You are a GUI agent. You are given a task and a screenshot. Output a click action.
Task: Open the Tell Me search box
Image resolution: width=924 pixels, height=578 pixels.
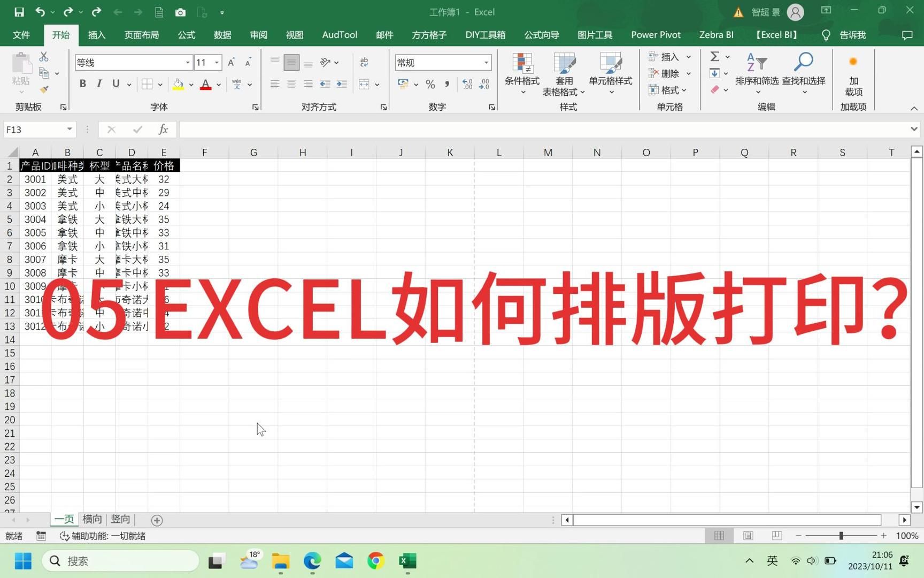coord(844,35)
